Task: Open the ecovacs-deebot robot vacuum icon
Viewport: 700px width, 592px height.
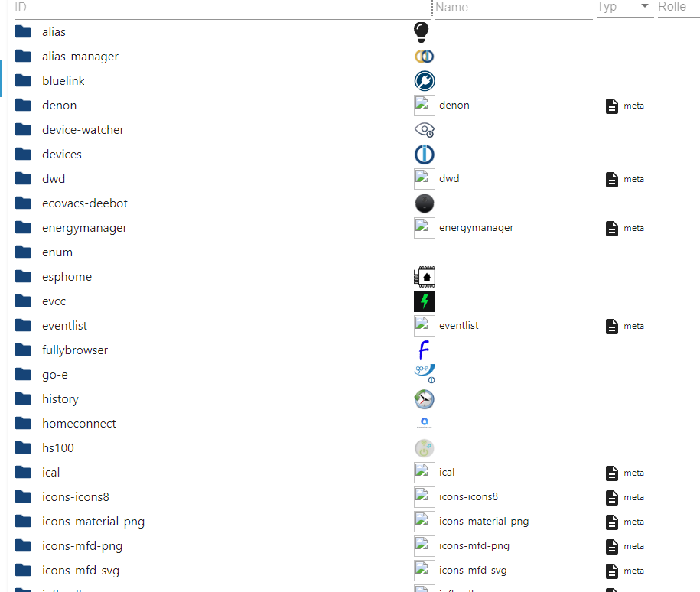Action: [x=424, y=203]
